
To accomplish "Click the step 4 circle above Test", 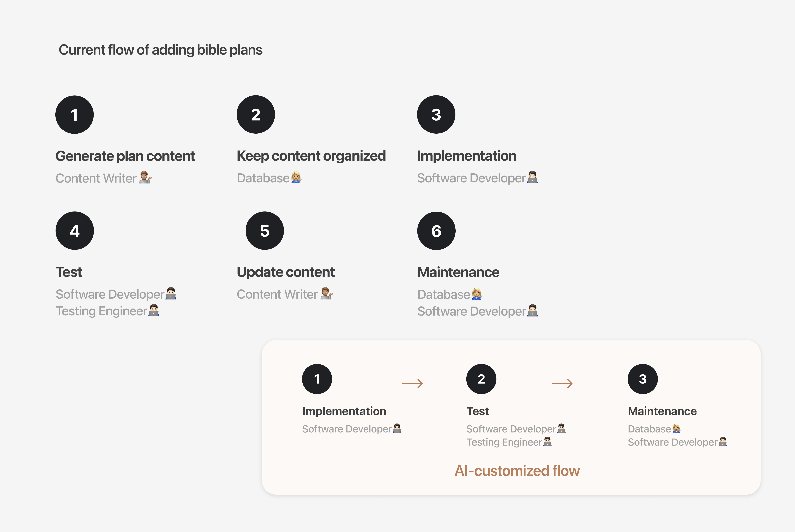I will (x=75, y=231).
